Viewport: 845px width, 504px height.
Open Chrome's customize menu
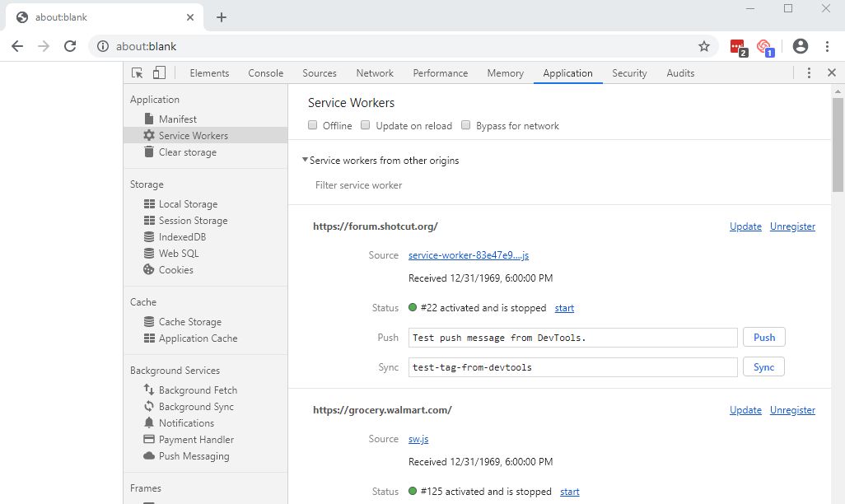[826, 46]
